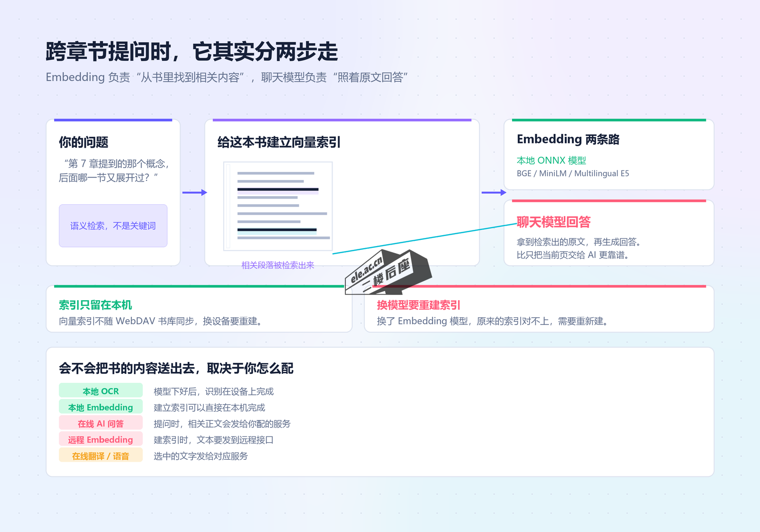Screen dimensions: 760x532
Task: Click the line 比只把当前页交给 AI 更靠谱。
Action: [x=573, y=255]
